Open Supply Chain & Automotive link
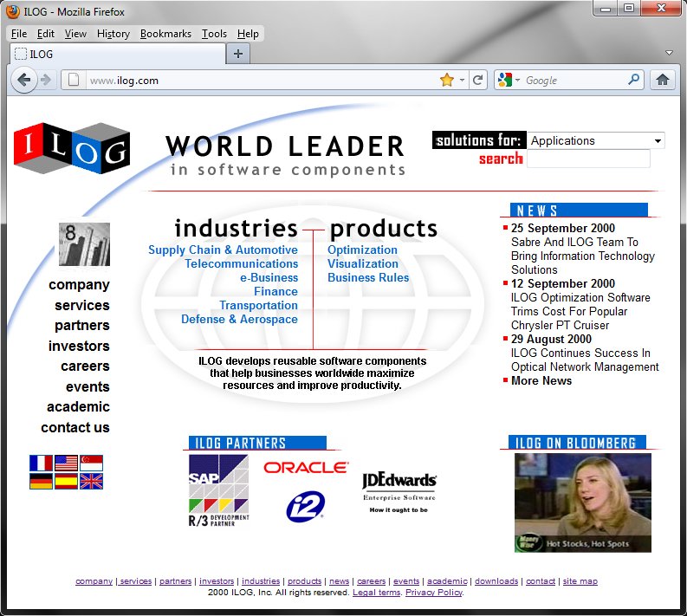This screenshot has width=687, height=616. pyautogui.click(x=223, y=250)
